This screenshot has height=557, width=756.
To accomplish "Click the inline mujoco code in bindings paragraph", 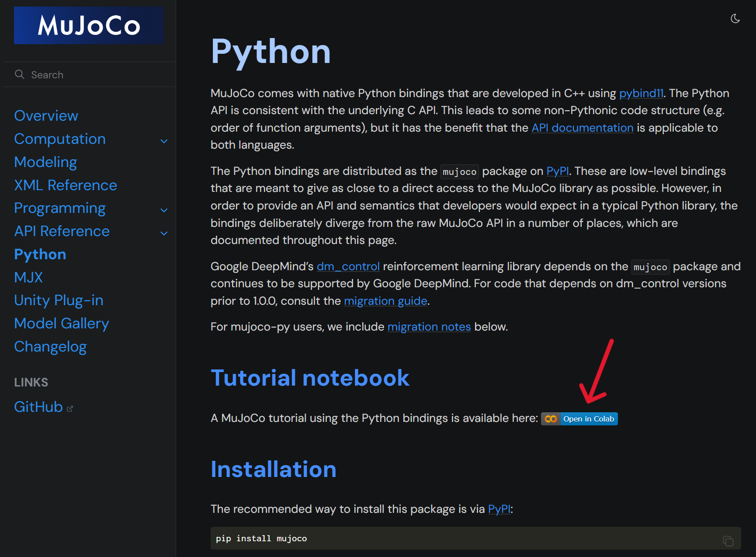I will point(459,172).
